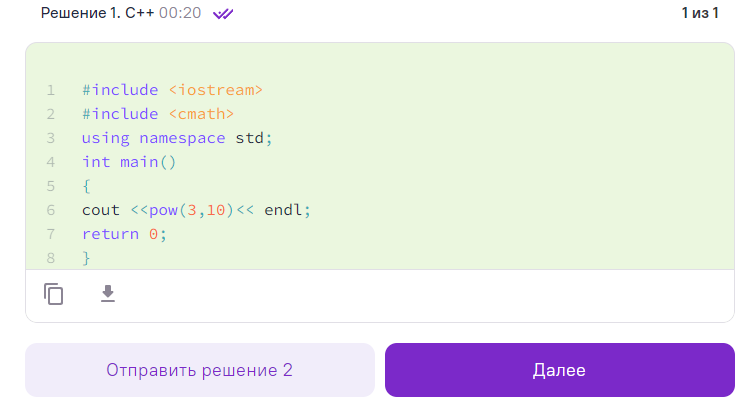Proceed with the "Далее" button
The width and height of the screenshot is (755, 409).
(560, 370)
